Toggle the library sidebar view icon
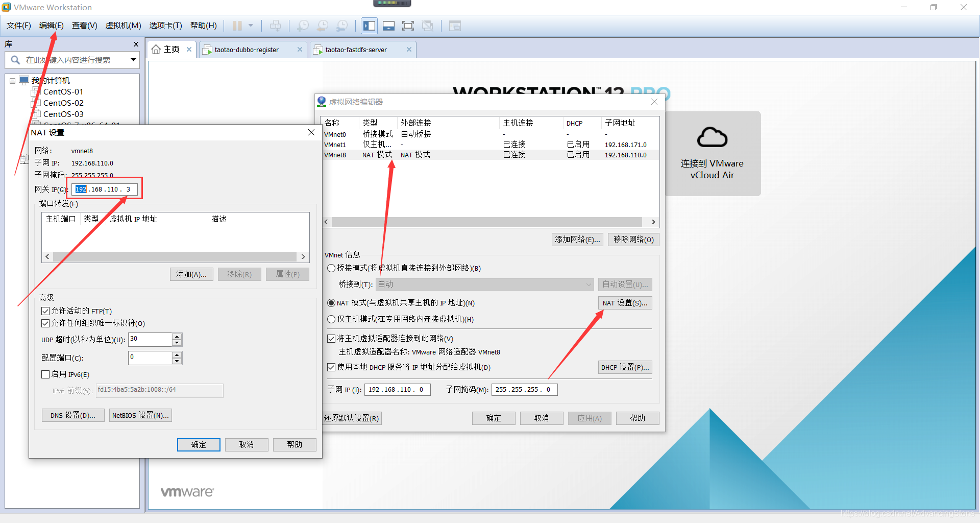 [370, 26]
